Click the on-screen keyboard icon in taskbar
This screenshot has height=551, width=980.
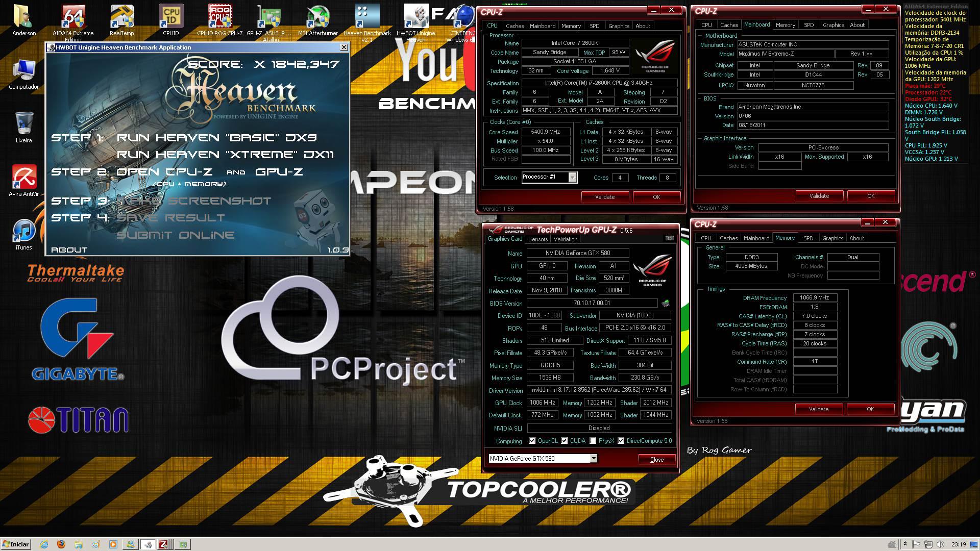pyautogui.click(x=892, y=544)
